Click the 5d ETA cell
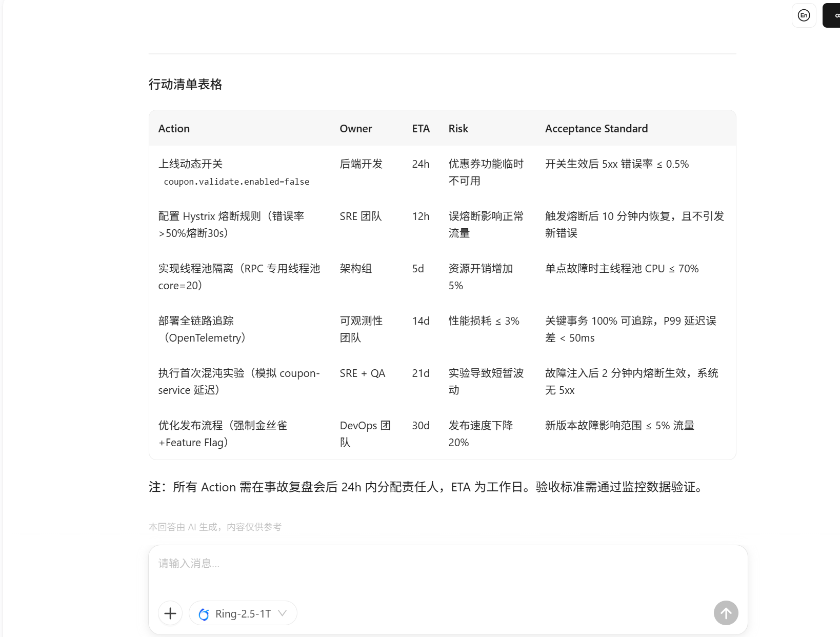Screen dimensions: 840x637 [418, 269]
